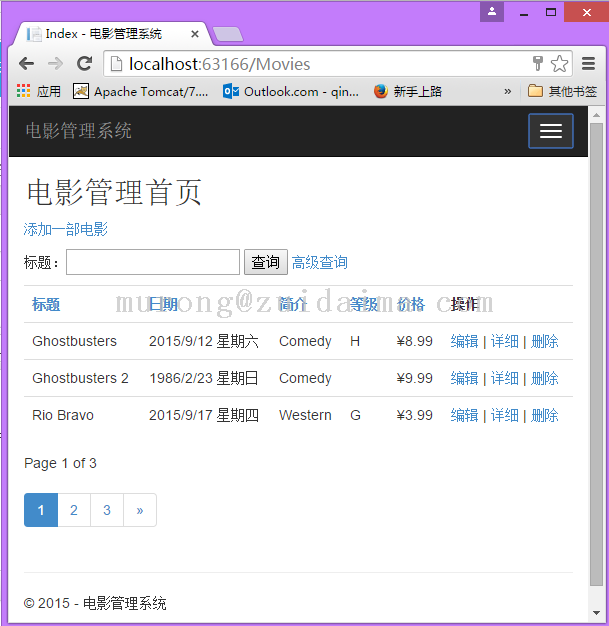Switch to the Index - 电影管理系统 tab
This screenshot has width=609, height=626.
[x=104, y=34]
